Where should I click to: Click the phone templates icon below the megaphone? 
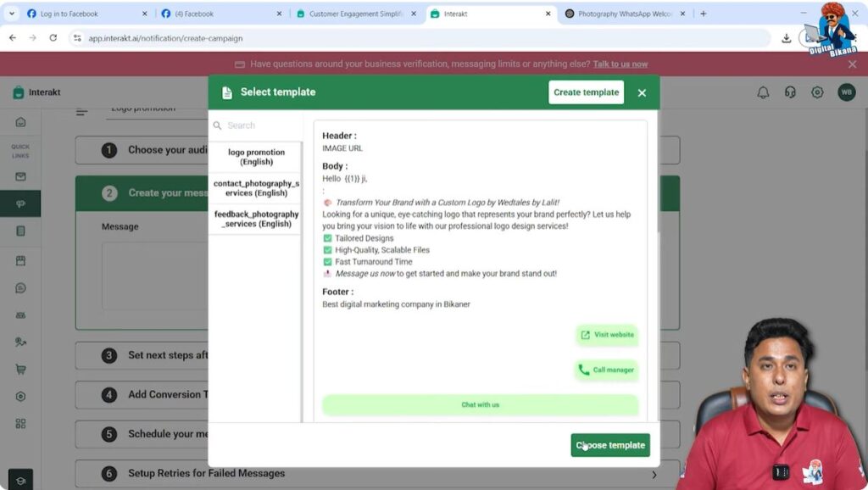coord(20,231)
